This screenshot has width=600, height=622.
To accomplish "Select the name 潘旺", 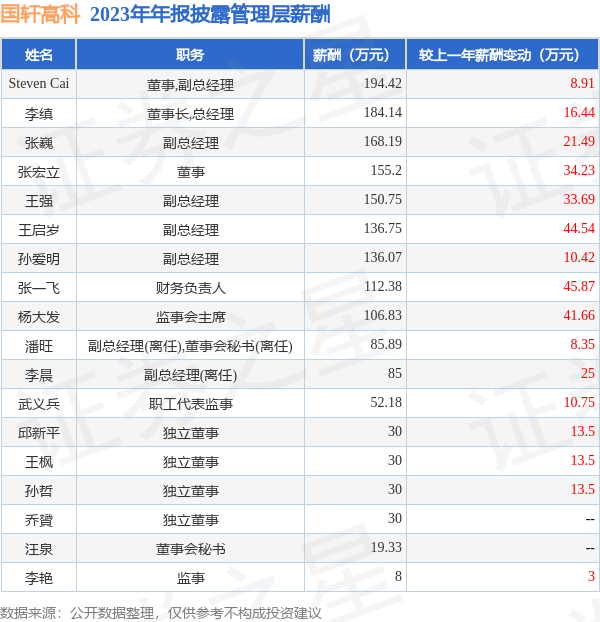I will click(x=38, y=346).
